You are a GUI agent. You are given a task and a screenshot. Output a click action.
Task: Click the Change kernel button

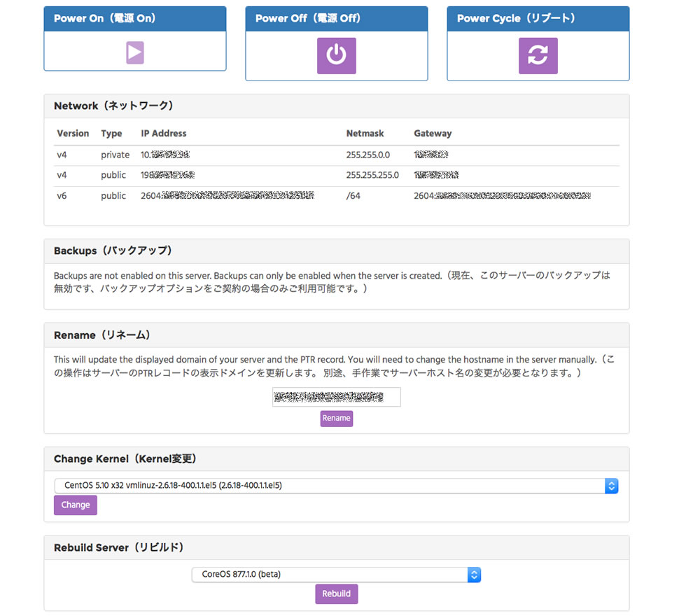point(76,505)
